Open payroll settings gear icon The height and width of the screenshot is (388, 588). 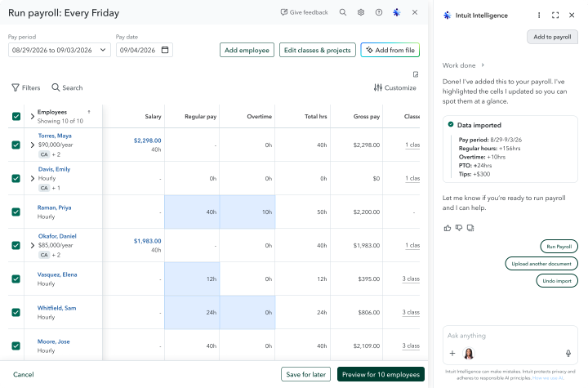361,12
